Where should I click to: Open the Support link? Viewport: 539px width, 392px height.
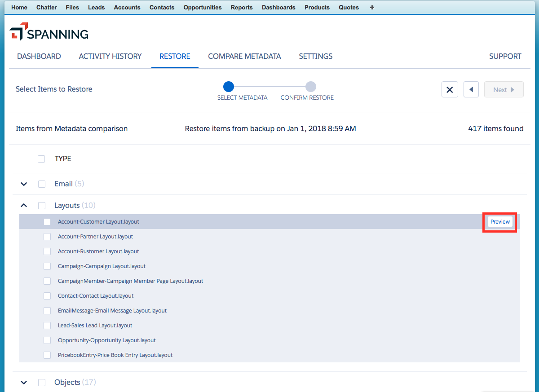(x=505, y=56)
